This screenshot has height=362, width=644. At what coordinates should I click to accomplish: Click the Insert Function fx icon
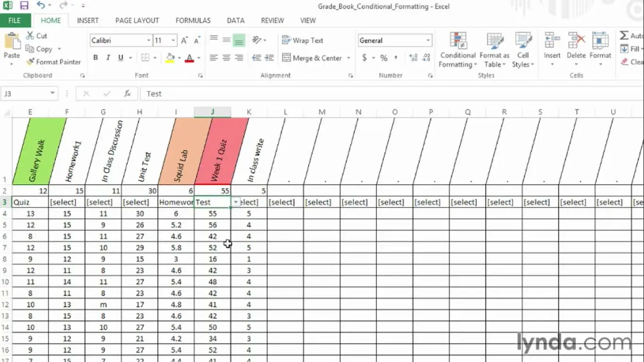[127, 93]
